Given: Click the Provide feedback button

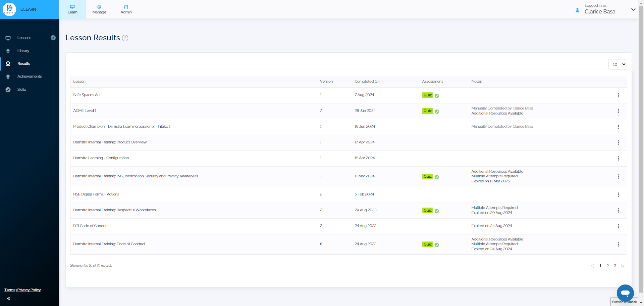Looking at the screenshot, I should point(624,302).
